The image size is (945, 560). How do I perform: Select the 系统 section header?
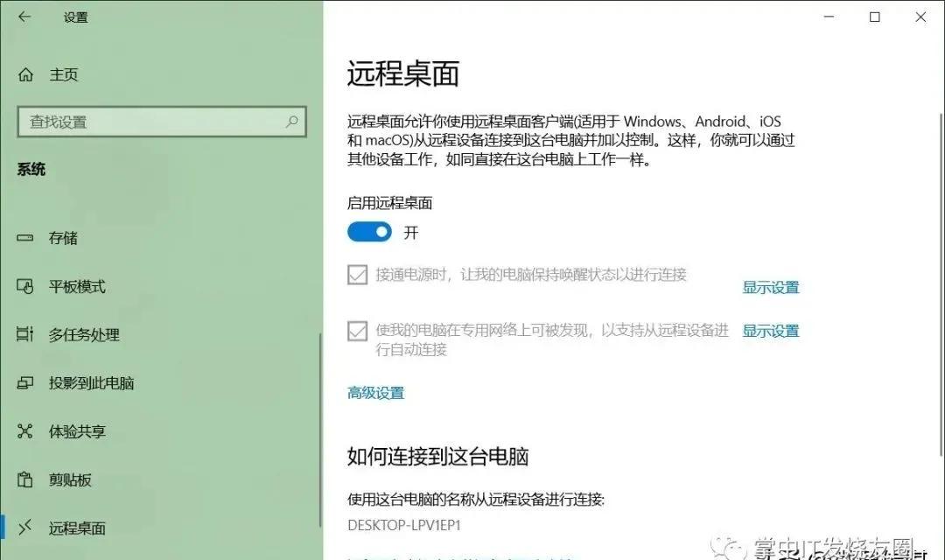coord(32,169)
